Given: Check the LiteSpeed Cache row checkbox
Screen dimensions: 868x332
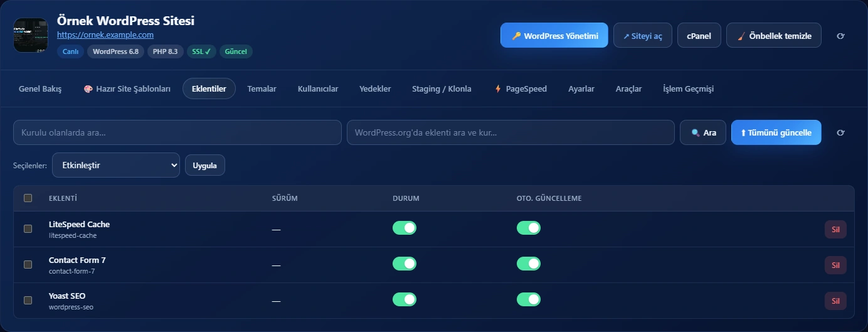Looking at the screenshot, I should [x=28, y=228].
